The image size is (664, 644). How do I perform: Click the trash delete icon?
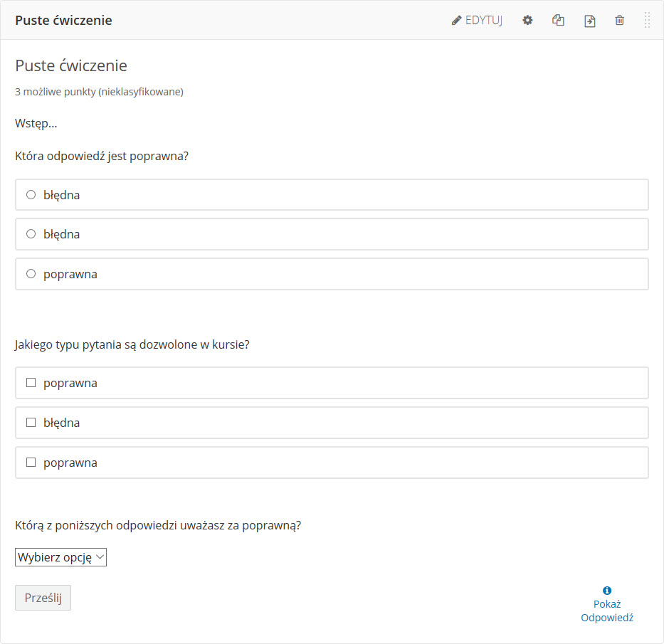click(620, 21)
